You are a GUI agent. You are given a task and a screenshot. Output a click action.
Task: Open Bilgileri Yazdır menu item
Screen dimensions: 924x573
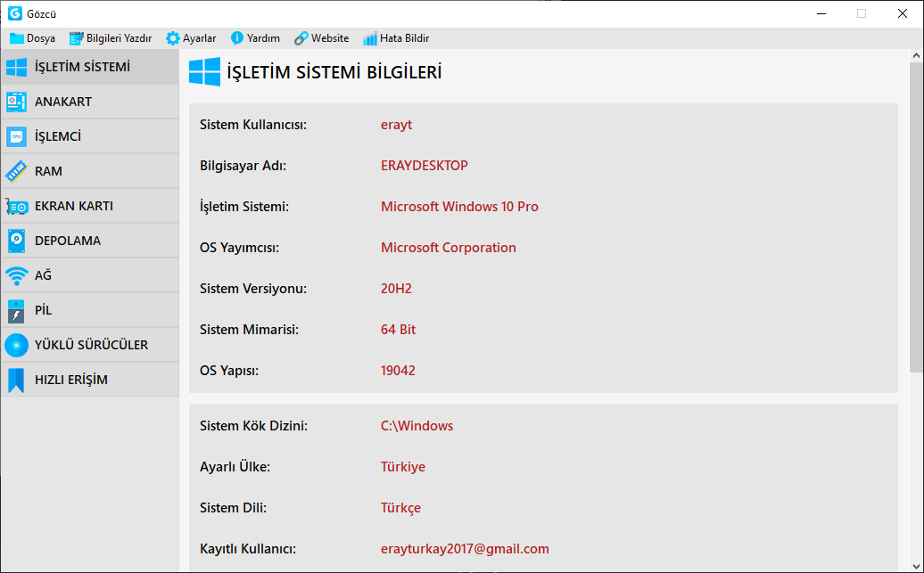click(x=111, y=38)
